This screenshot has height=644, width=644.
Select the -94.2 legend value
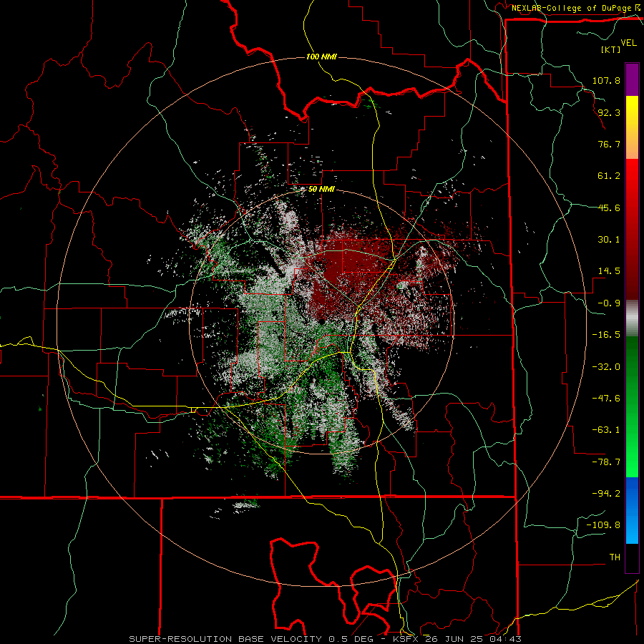tap(606, 493)
